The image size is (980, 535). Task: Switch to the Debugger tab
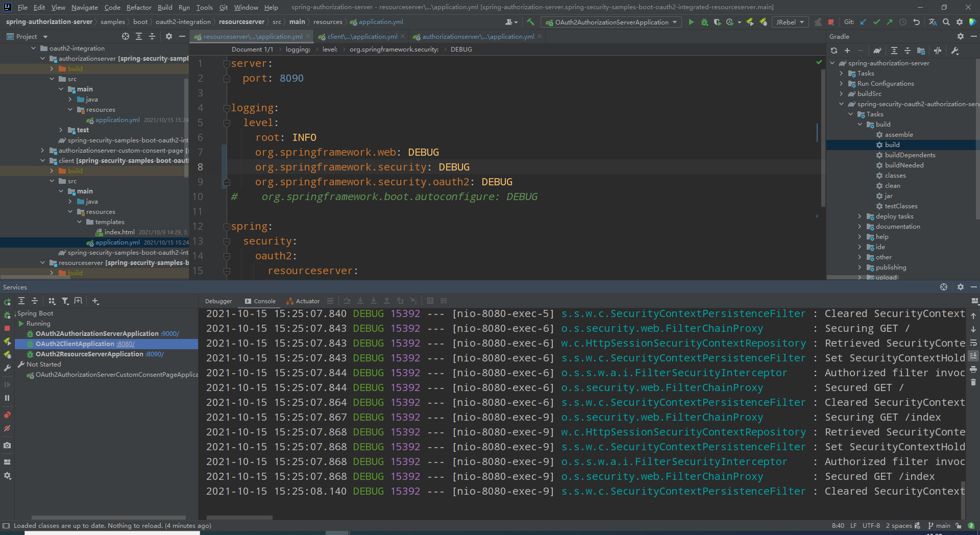click(218, 301)
